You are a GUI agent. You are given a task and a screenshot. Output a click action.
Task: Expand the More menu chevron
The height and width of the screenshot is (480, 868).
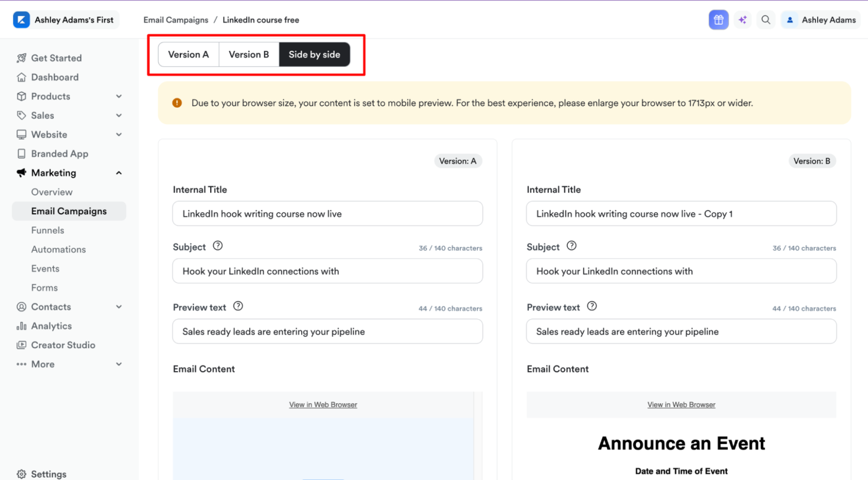pos(119,364)
